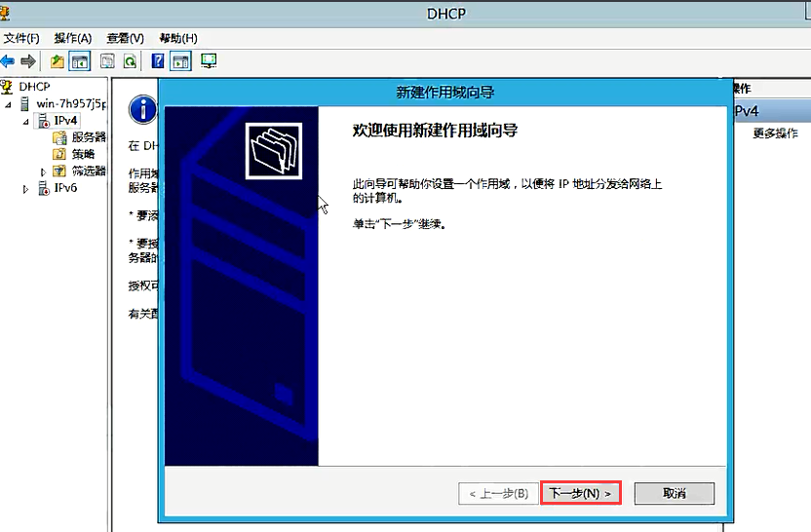811x532 pixels.
Task: Click the Export List toolbar icon
Action: click(107, 61)
